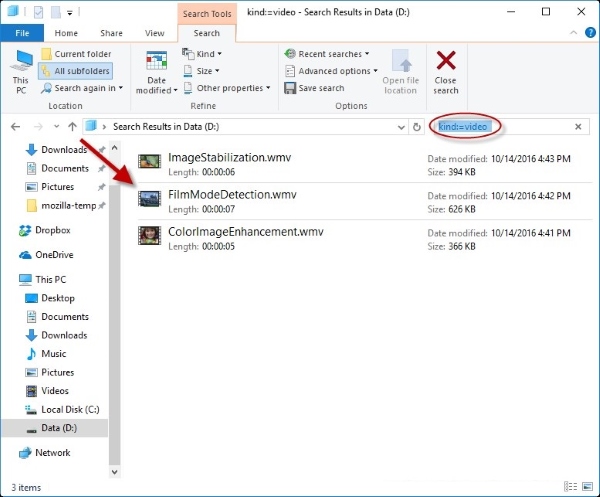Viewport: 600px width, 497px height.
Task: Open the Size filter dropdown
Action: (x=203, y=71)
